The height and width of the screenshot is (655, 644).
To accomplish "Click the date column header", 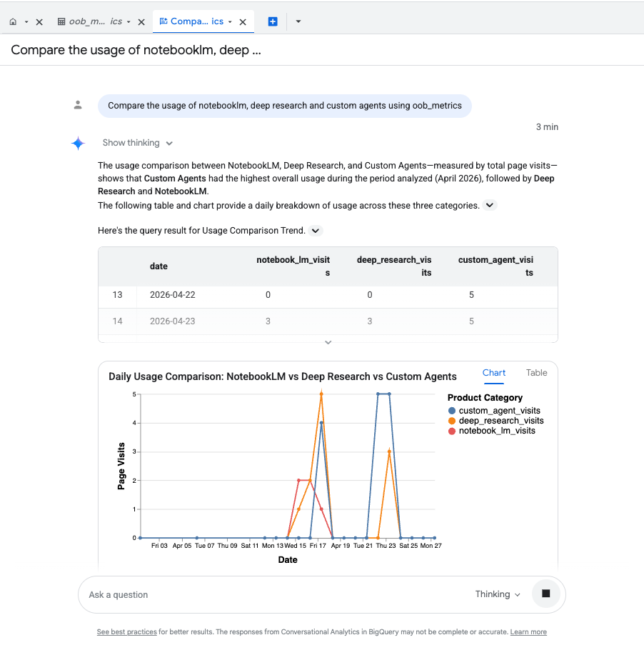I will click(x=159, y=266).
